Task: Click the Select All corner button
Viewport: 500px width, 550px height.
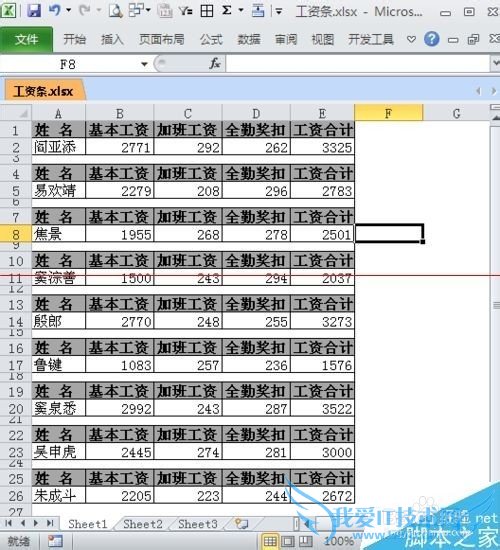Action: click(16, 113)
